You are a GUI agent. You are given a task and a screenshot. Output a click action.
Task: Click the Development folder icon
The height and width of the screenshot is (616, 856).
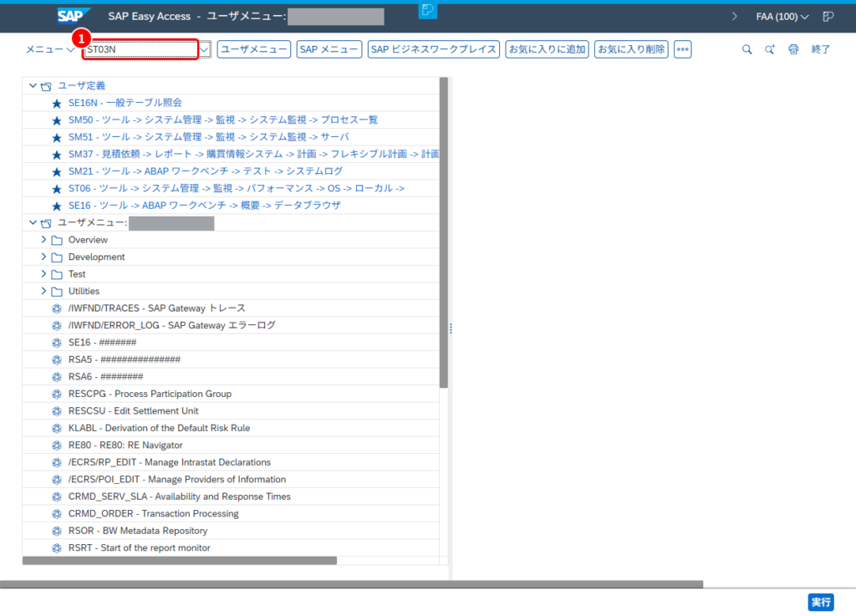tap(57, 257)
